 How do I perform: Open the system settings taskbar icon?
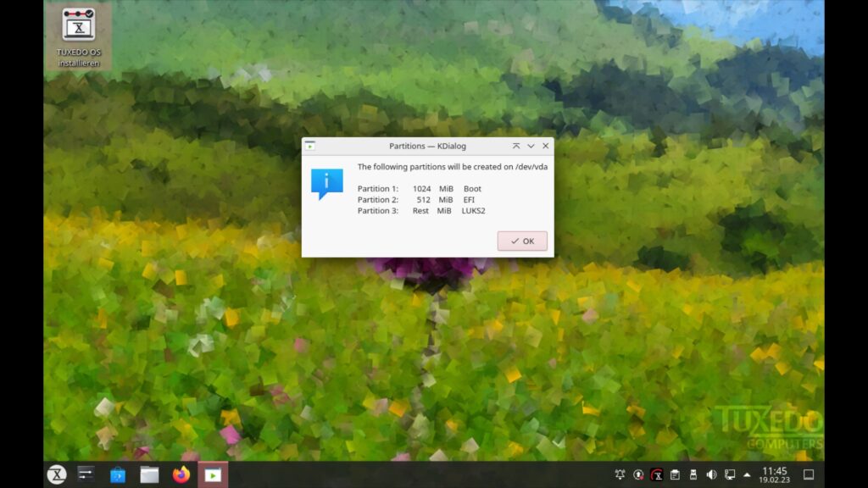86,474
